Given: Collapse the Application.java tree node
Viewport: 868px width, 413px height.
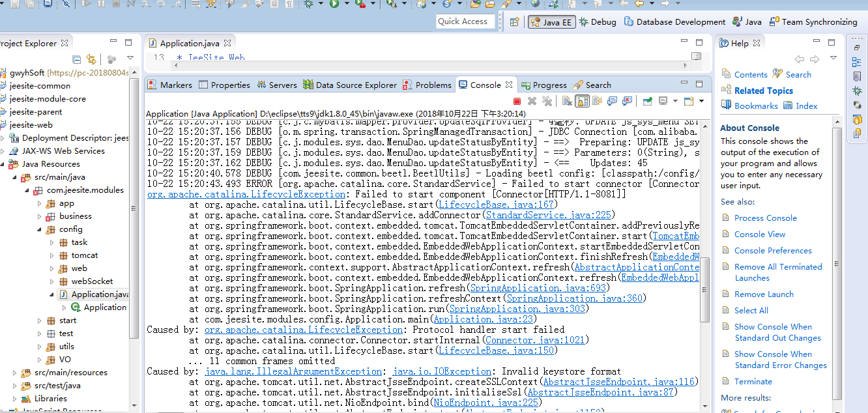Looking at the screenshot, I should tap(52, 294).
